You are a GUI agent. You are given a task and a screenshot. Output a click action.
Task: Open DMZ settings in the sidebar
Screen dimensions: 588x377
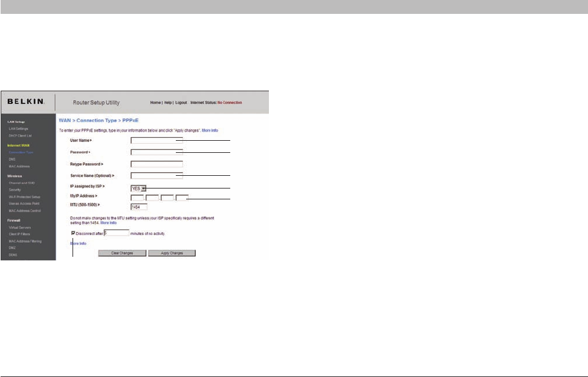tap(12, 248)
